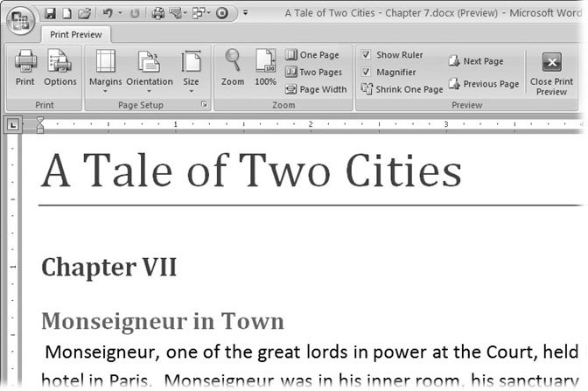The image size is (588, 391).
Task: Open the Orientation dropdown
Action: (150, 69)
